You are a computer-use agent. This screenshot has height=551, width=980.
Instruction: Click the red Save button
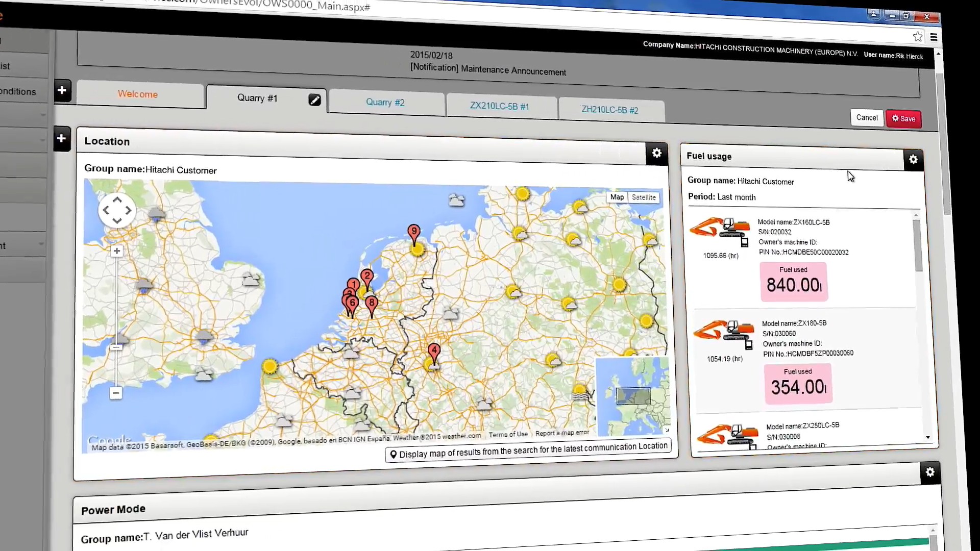click(903, 119)
